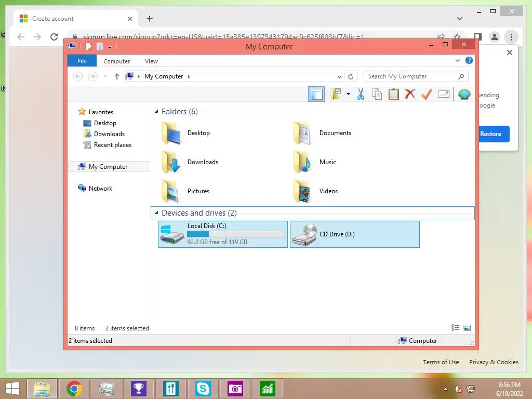Image resolution: width=532 pixels, height=399 pixels.
Task: Close the Chrome restore popup
Action: pos(509,52)
